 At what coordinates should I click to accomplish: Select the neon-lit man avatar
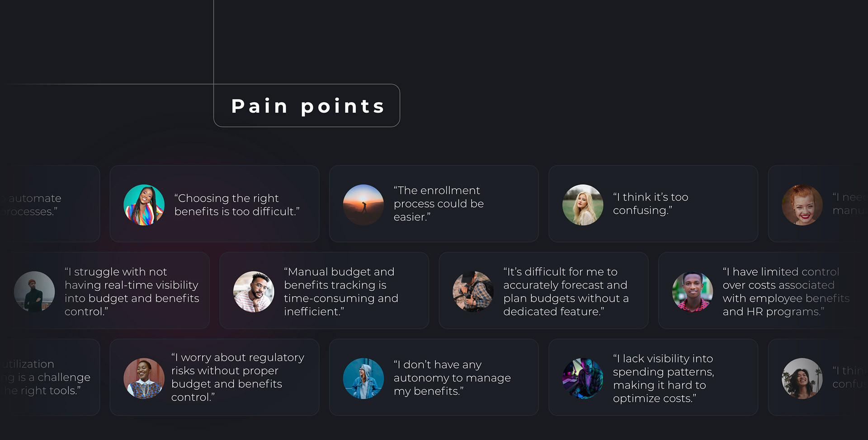[583, 378]
